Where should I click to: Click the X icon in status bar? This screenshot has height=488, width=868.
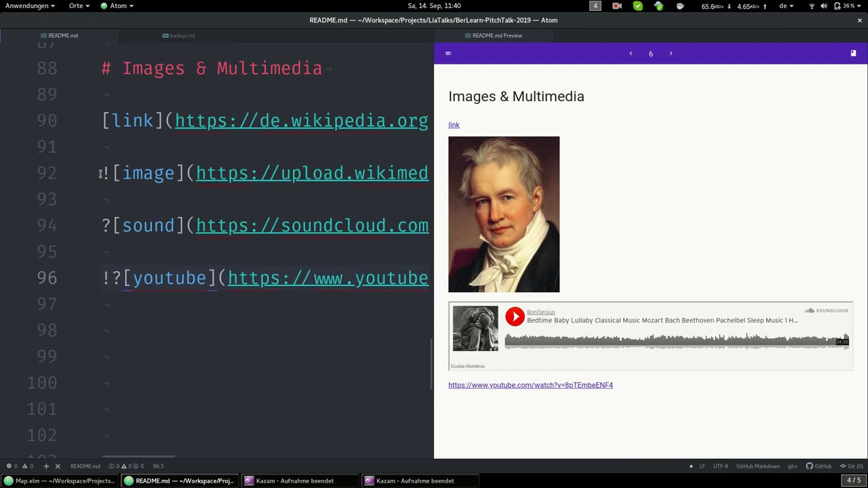(x=58, y=466)
